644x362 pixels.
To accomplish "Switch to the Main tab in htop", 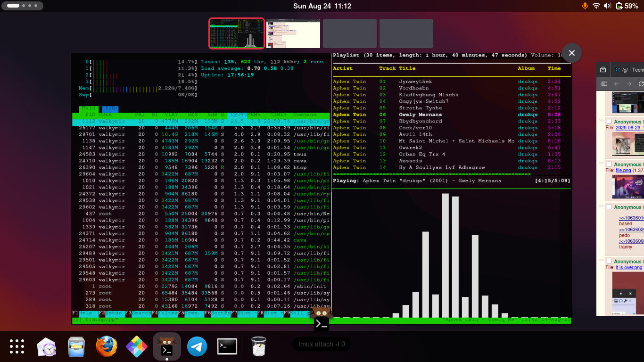I will coord(88,108).
